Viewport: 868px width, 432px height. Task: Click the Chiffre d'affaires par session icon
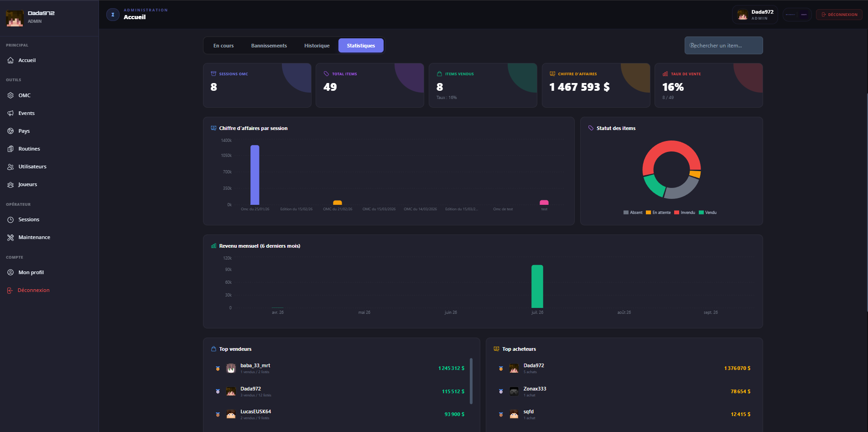click(x=213, y=128)
